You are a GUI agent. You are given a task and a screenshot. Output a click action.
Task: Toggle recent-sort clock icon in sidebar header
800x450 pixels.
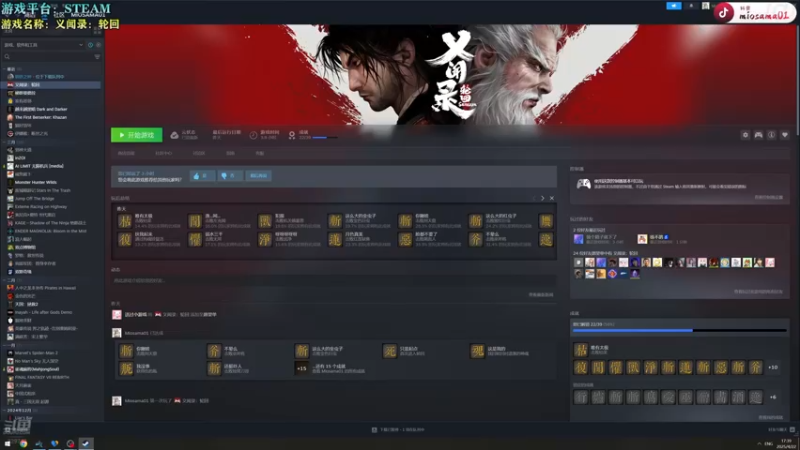coord(90,45)
